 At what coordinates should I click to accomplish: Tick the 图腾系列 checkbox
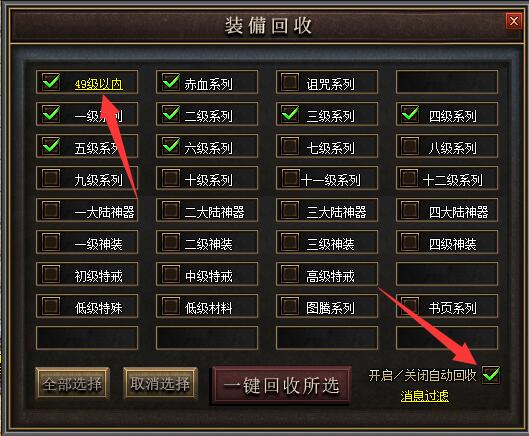[x=290, y=305]
